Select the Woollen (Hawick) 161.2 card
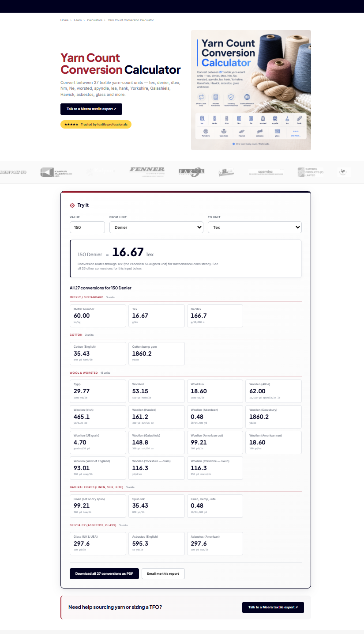The height and width of the screenshot is (634, 364). click(157, 417)
